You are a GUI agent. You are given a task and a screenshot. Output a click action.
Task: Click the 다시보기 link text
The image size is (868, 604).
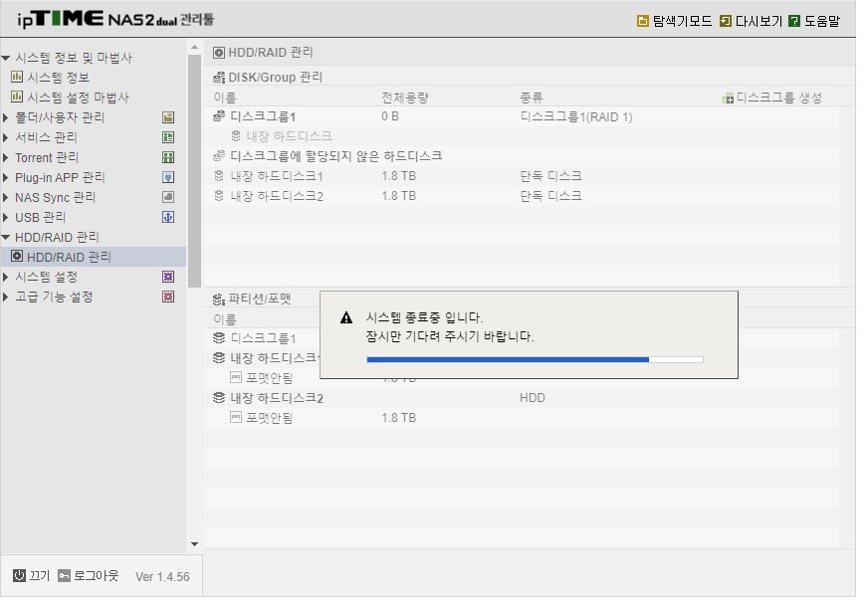point(759,21)
